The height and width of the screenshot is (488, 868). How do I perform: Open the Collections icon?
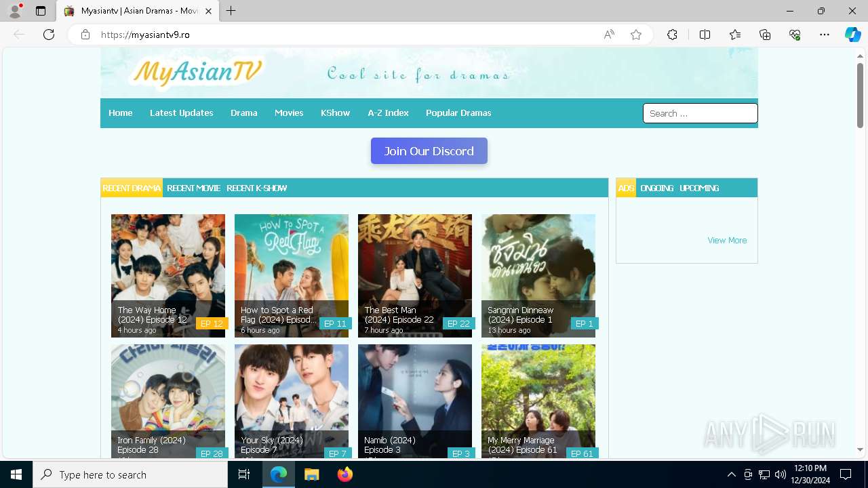(x=765, y=35)
